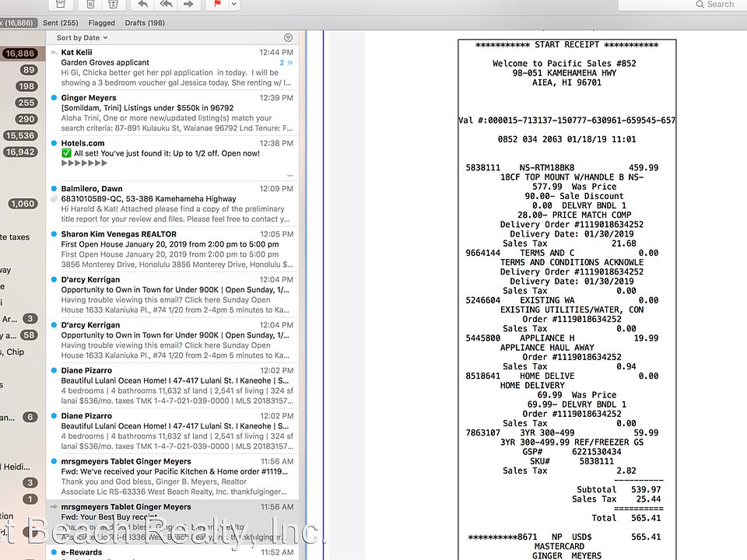The width and height of the screenshot is (747, 560).
Task: Click the Delete trash icon
Action: (91, 4)
